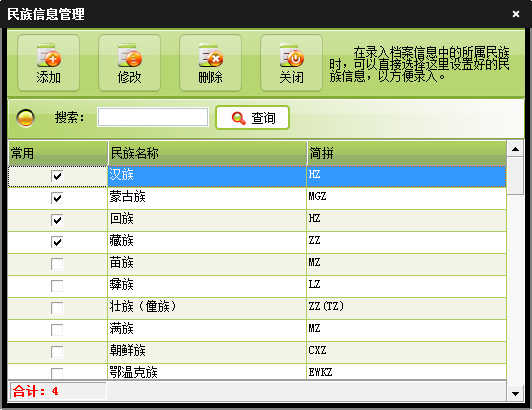Uncheck the 常用 checkbox for 蒙古族
The height and width of the screenshot is (410, 532).
coord(57,198)
